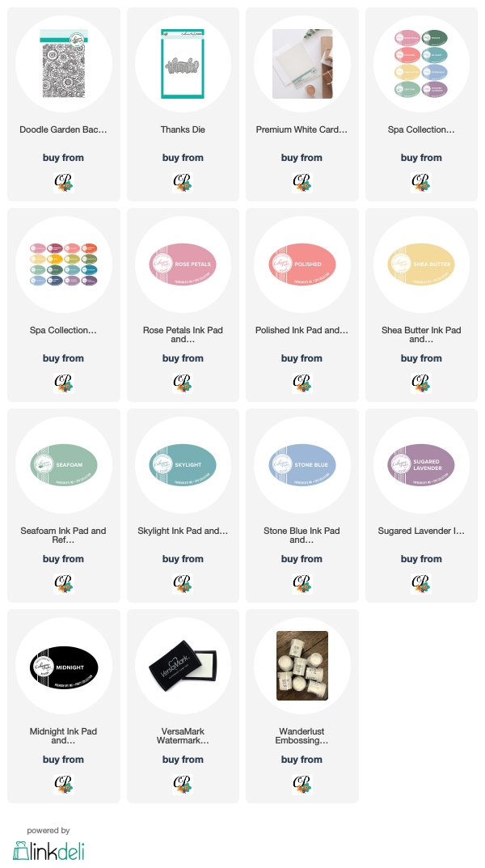The width and height of the screenshot is (485, 868).
Task: Open the linkdeli logo link
Action: click(x=48, y=851)
